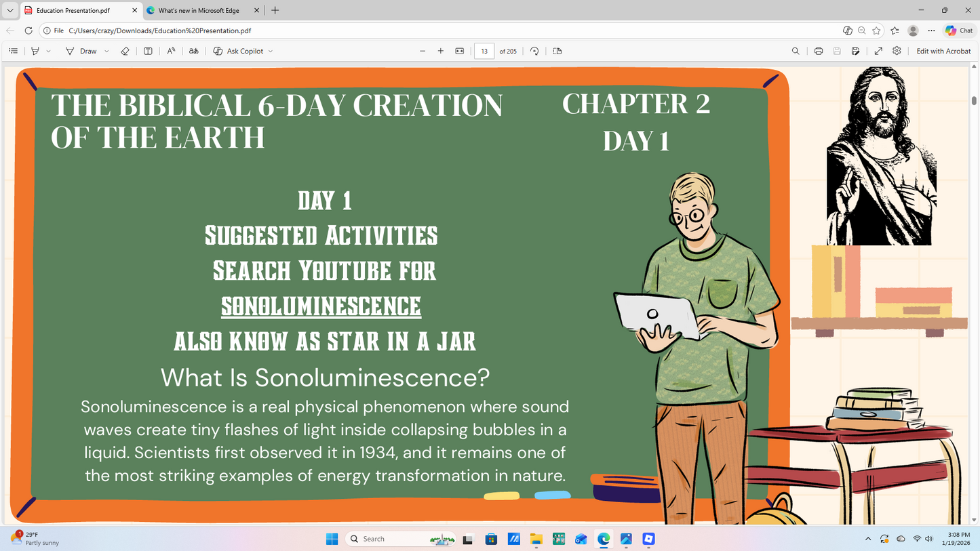Image resolution: width=980 pixels, height=551 pixels.
Task: Zoom out with the minus button
Action: [423, 51]
